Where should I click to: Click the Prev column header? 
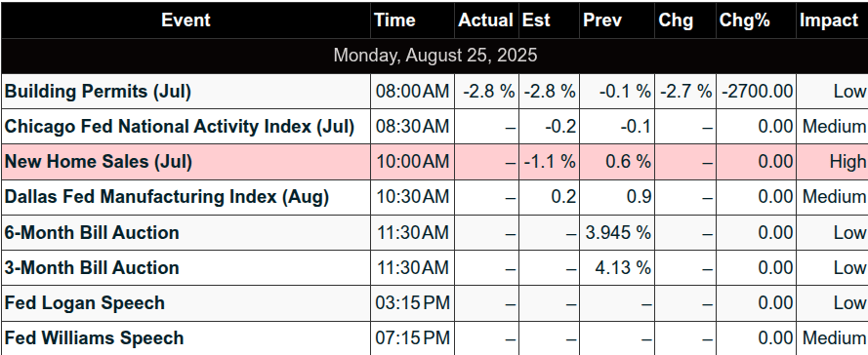pyautogui.click(x=617, y=20)
